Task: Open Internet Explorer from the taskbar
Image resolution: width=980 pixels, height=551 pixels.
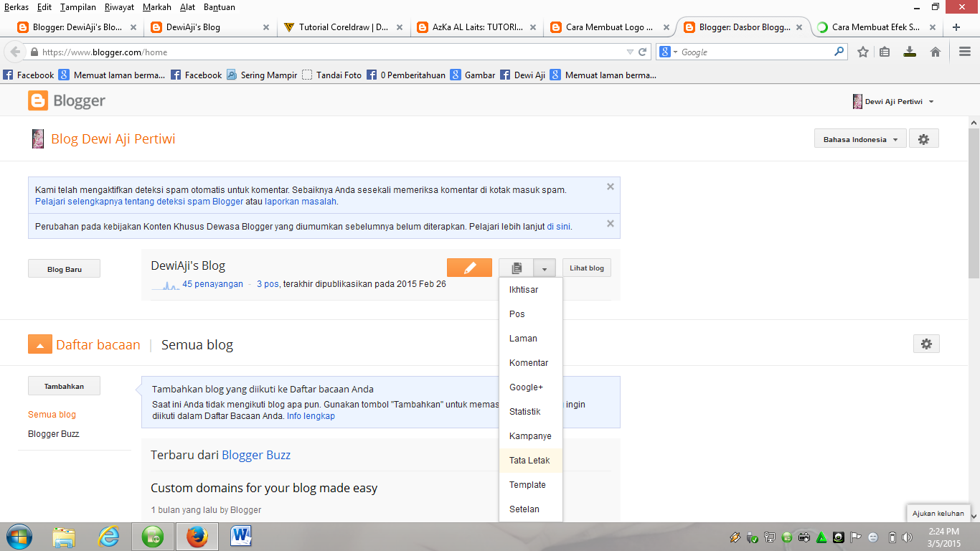Action: (108, 537)
